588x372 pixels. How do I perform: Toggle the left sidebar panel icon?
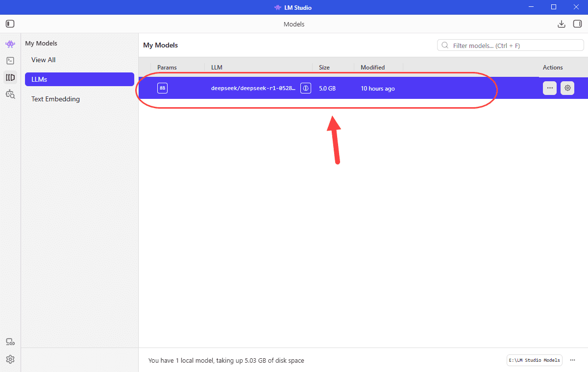[x=10, y=23]
